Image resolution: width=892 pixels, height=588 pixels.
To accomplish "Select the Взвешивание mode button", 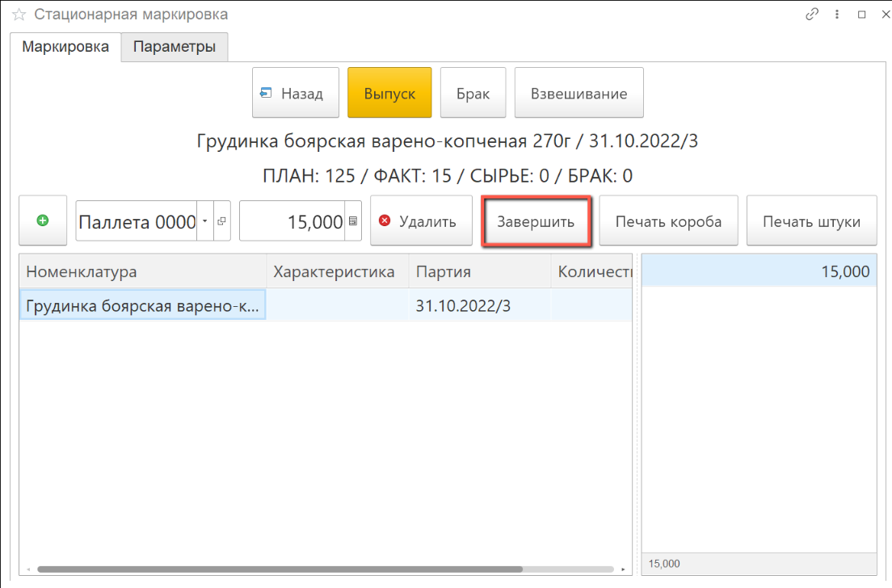I will pos(579,94).
